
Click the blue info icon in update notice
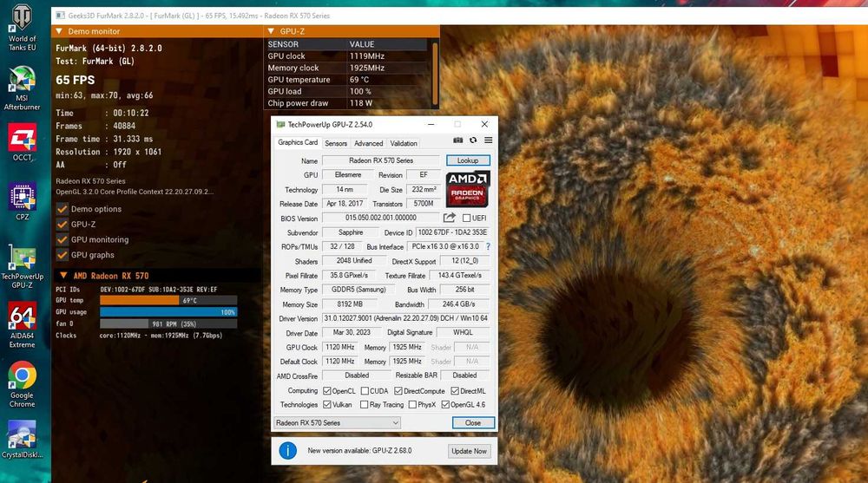pos(288,450)
